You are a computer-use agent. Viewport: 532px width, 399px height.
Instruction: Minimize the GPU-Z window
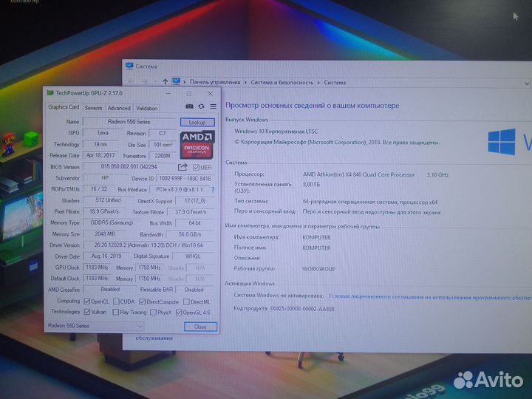pyautogui.click(x=168, y=93)
